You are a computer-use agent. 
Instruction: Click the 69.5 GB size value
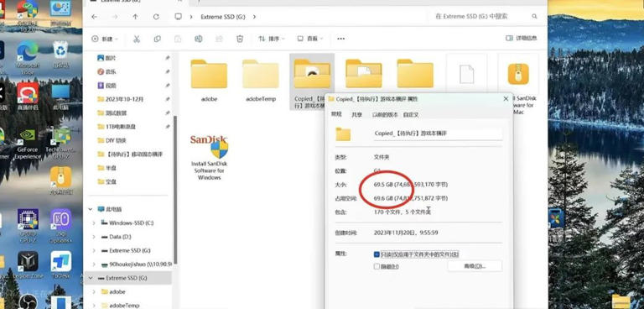[382, 185]
